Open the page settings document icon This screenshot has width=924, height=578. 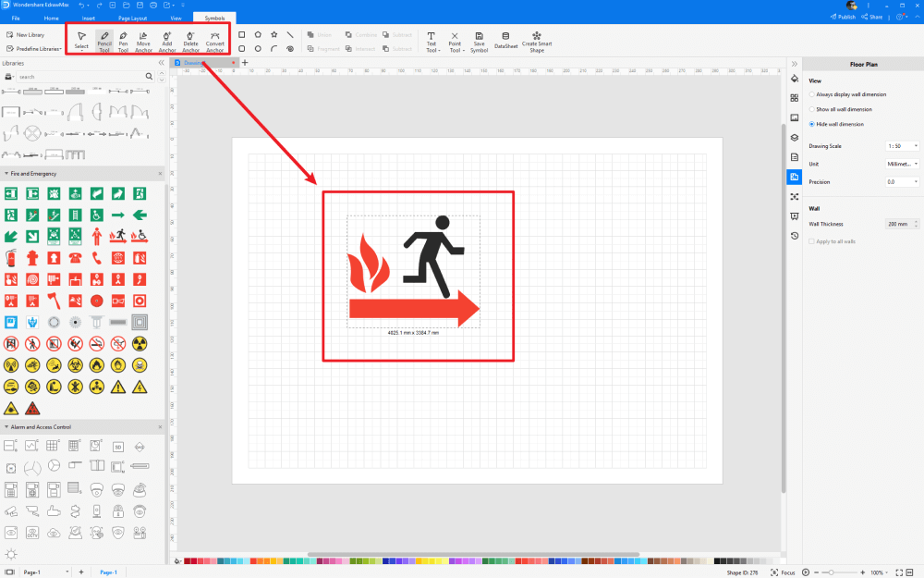(795, 157)
